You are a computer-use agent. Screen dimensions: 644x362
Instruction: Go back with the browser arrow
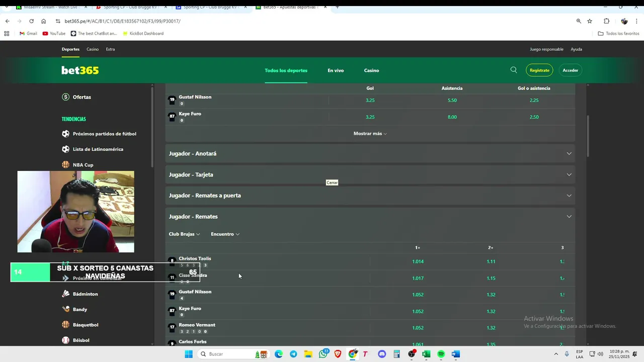[7, 21]
